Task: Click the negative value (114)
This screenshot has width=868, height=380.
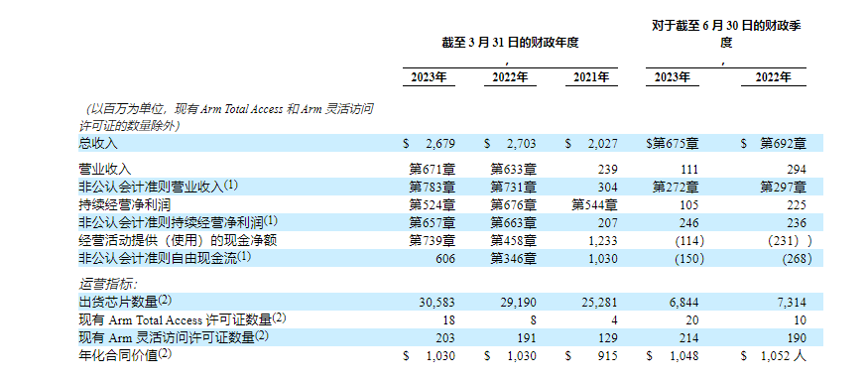Action: tap(689, 241)
